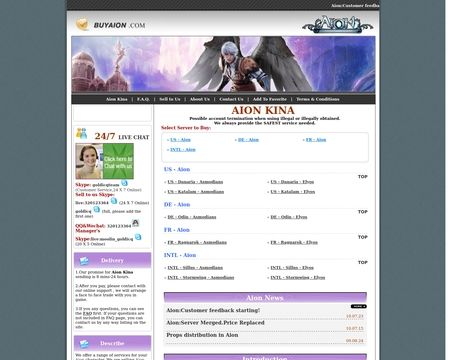Open FR - Ragnarok - Elyos link

click(294, 243)
